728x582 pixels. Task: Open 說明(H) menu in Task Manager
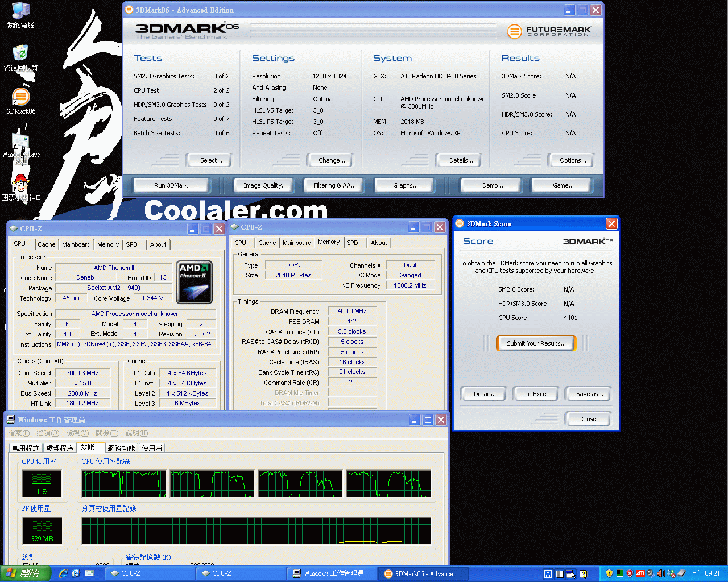click(136, 433)
